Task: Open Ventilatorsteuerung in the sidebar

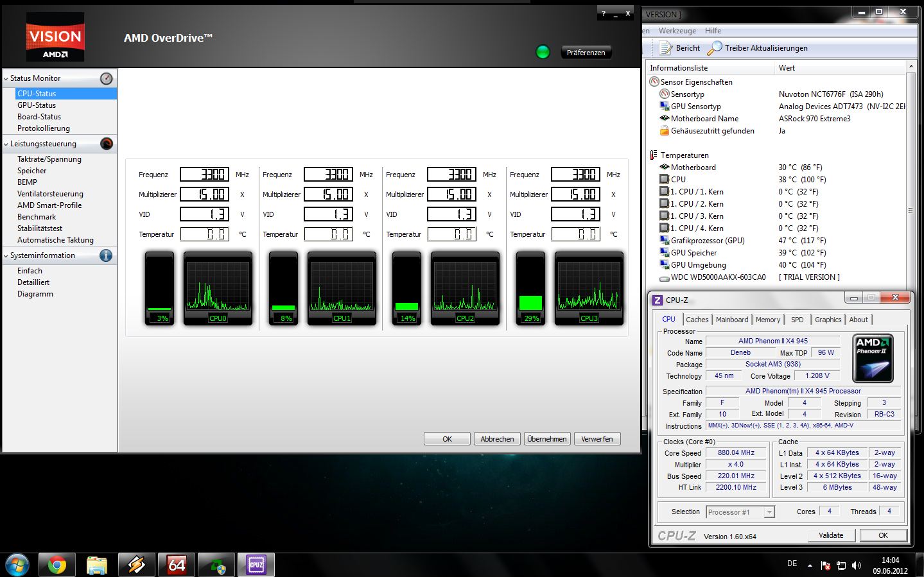Action: coord(50,194)
